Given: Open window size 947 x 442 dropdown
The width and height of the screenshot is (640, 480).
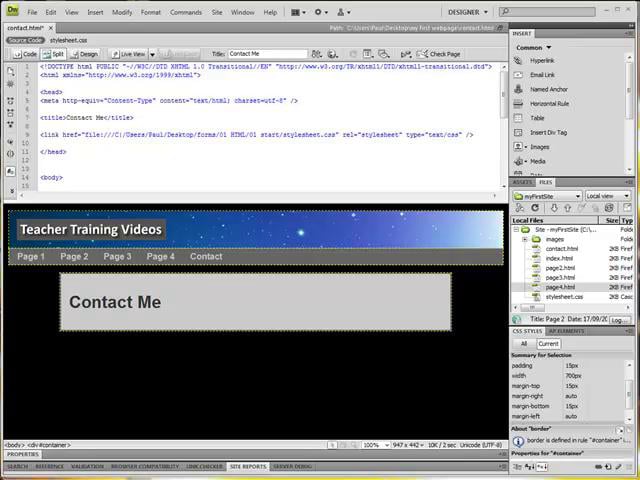Looking at the screenshot, I should [x=408, y=445].
